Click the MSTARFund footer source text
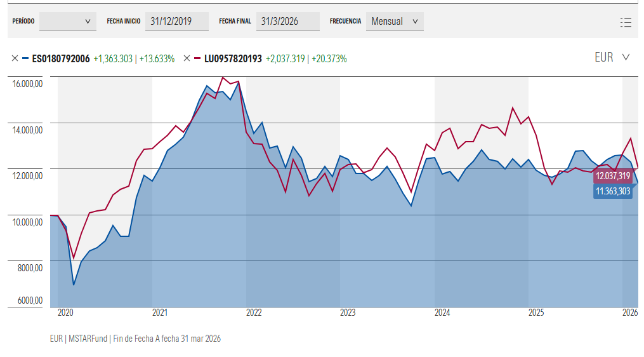The image size is (644, 357). click(x=88, y=339)
